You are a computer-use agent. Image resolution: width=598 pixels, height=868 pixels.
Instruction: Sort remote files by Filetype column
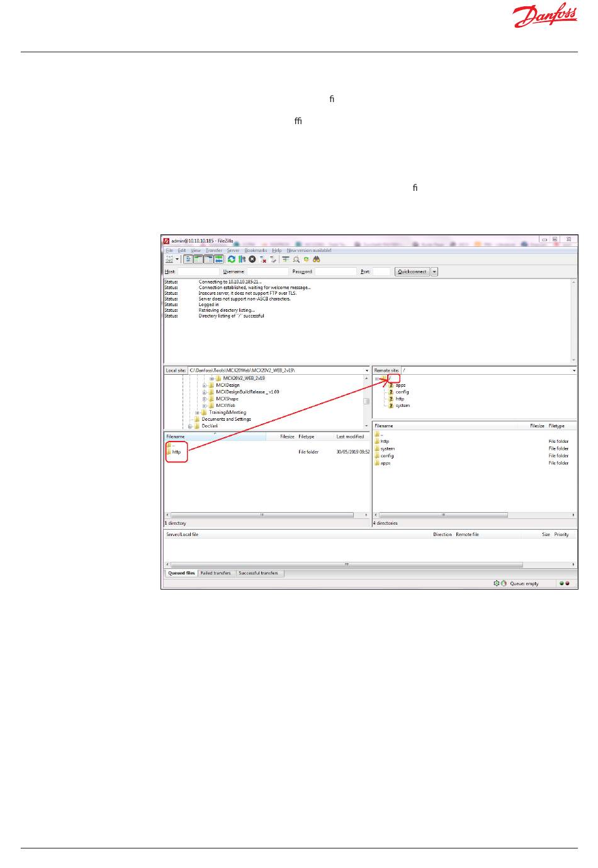click(556, 426)
